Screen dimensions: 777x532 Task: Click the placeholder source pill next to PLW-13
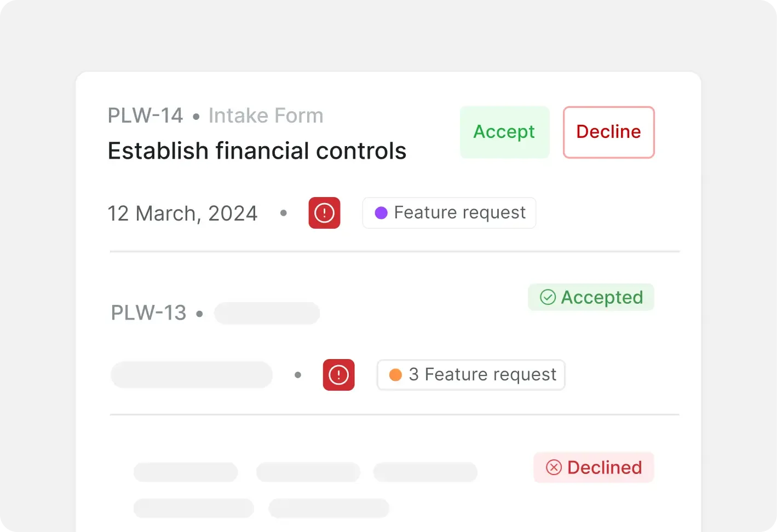point(267,313)
